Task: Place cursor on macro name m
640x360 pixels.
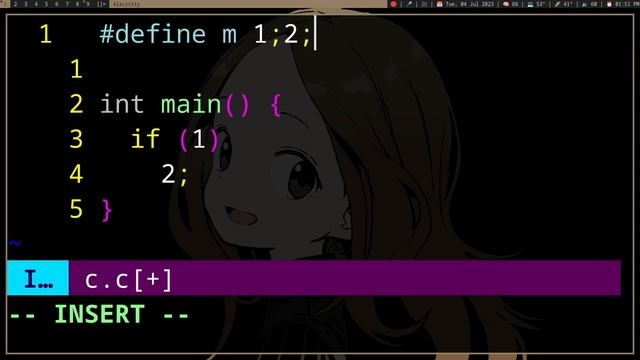Action: click(x=229, y=36)
